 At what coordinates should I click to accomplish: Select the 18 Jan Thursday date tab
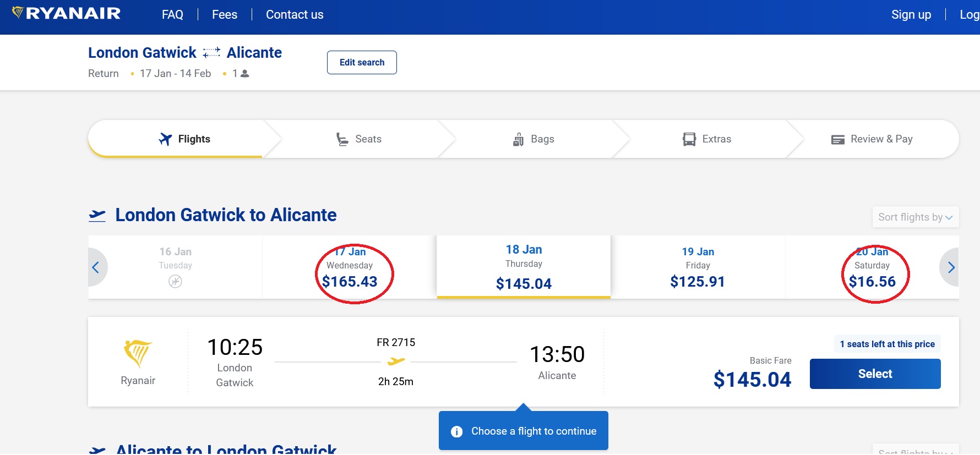pos(524,267)
